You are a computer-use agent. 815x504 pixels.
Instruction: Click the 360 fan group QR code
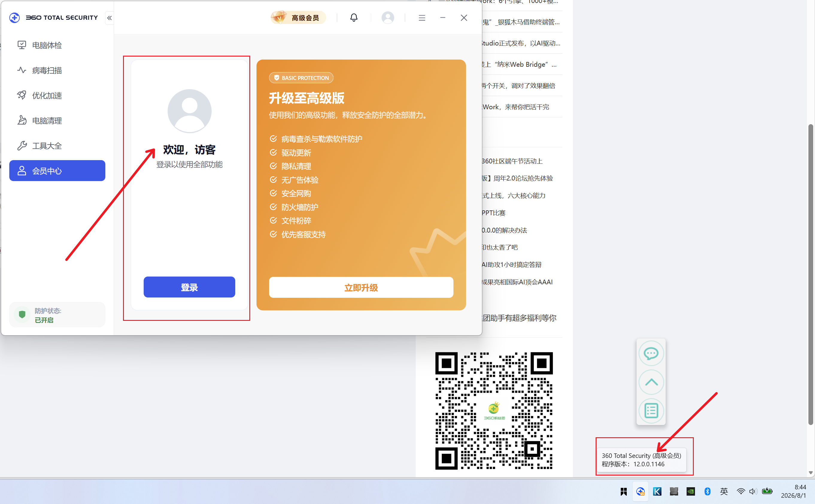click(x=494, y=411)
